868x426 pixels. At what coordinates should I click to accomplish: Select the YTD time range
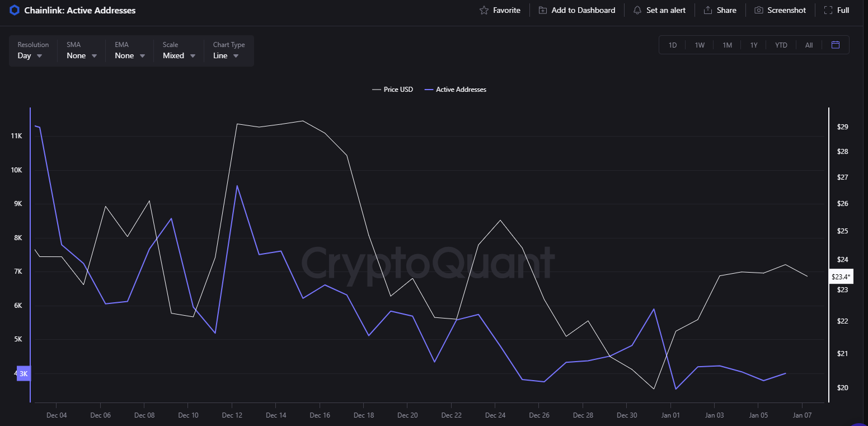781,45
